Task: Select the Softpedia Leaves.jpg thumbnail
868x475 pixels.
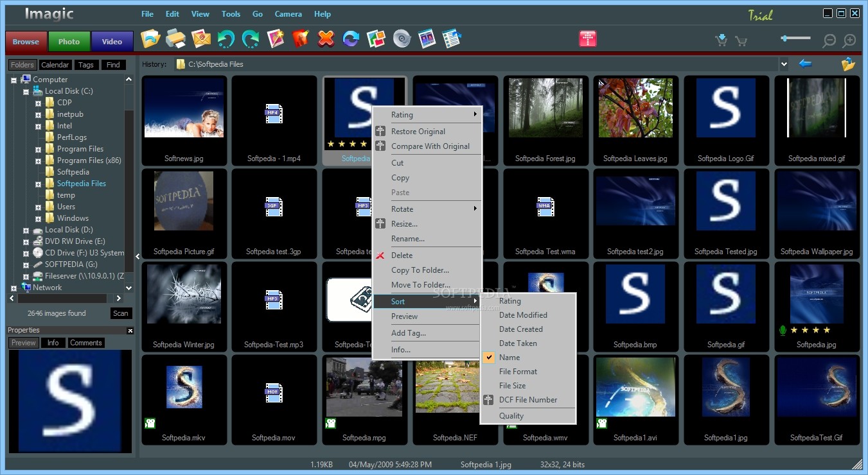Action: click(x=635, y=121)
